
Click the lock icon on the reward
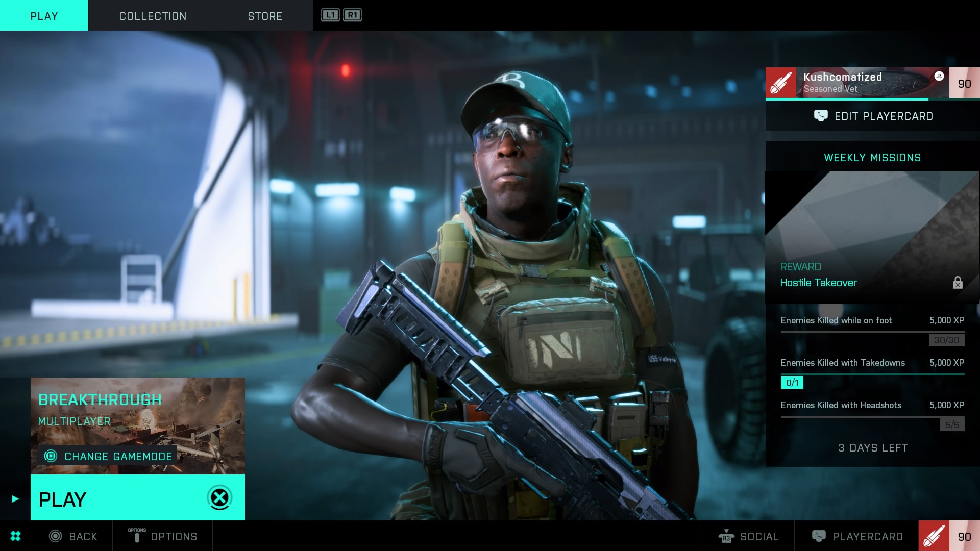pyautogui.click(x=958, y=283)
